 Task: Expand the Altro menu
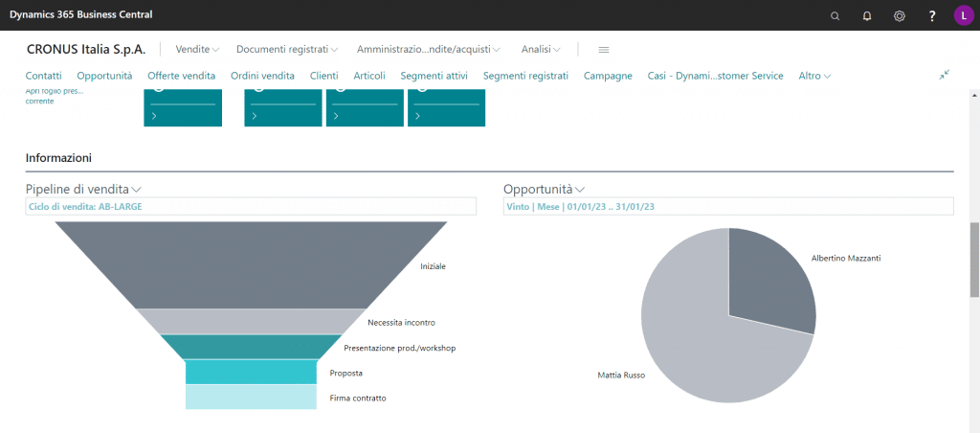[815, 76]
